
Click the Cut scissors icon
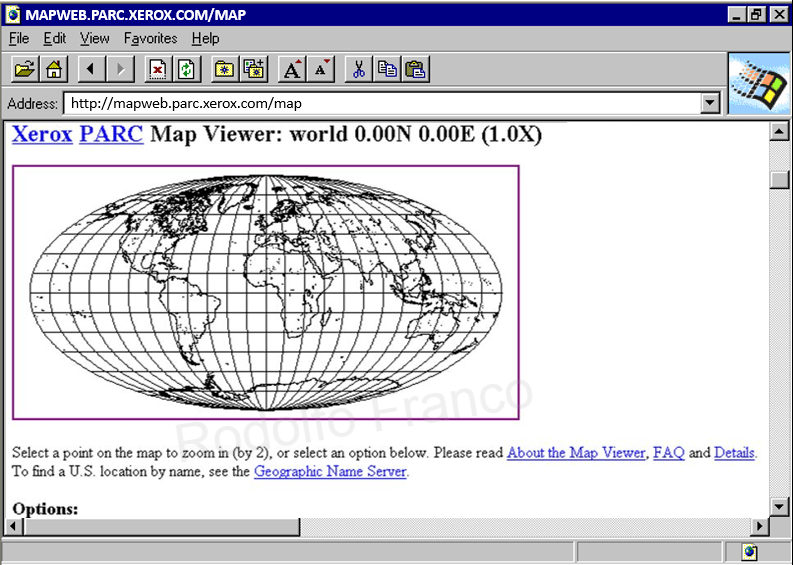point(358,69)
